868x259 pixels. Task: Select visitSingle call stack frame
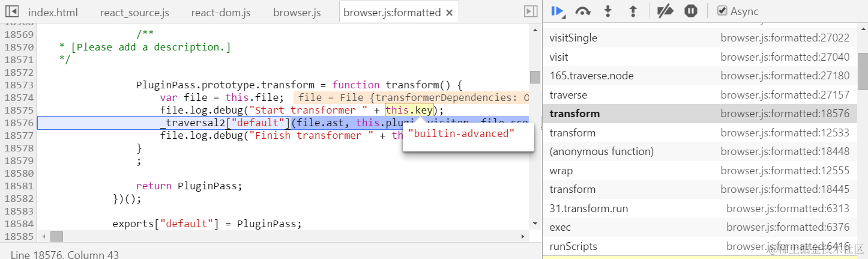click(699, 38)
